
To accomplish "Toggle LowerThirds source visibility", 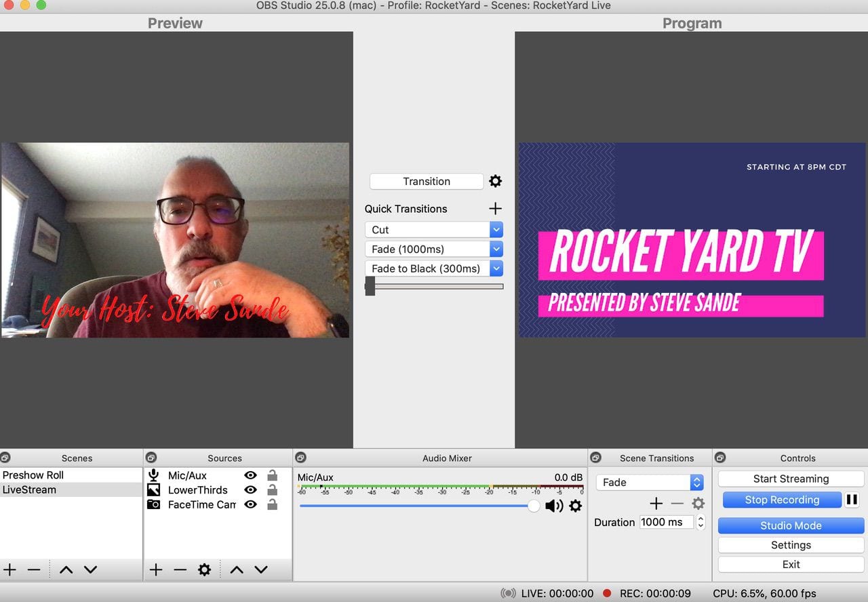I will tap(250, 490).
